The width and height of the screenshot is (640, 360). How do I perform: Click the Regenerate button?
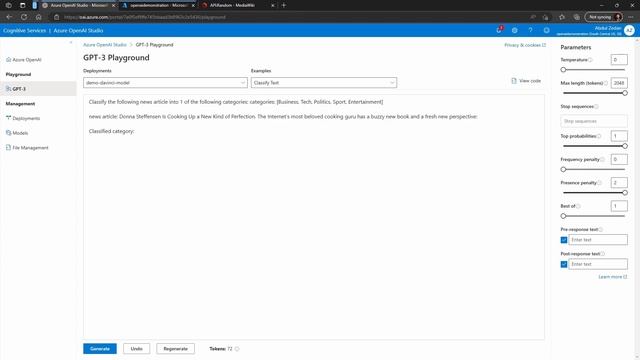(x=176, y=349)
